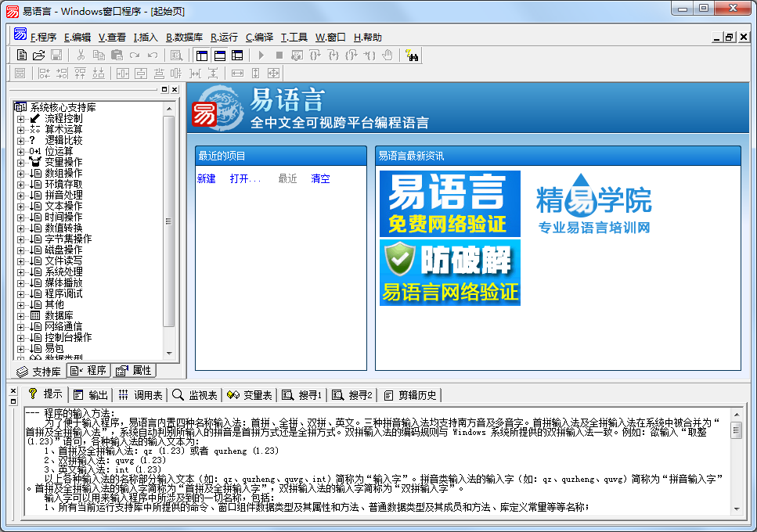This screenshot has height=532, width=757.
Task: Close the bottom status panel via X
Action: pyautogui.click(x=13, y=391)
